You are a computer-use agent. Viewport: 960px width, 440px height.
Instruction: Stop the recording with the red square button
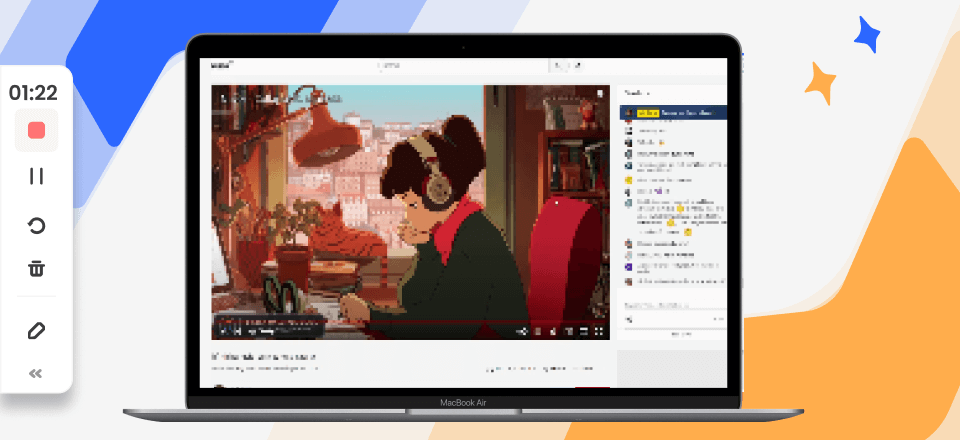(36, 130)
